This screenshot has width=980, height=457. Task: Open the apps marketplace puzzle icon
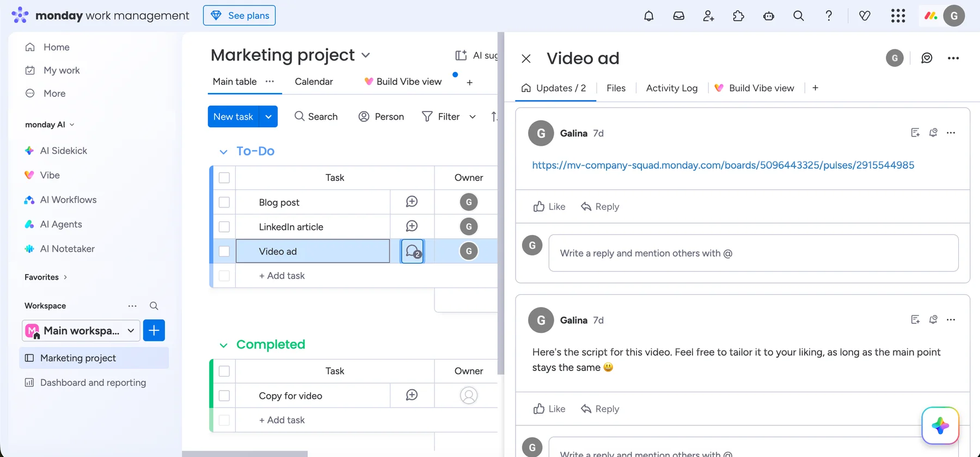(738, 16)
